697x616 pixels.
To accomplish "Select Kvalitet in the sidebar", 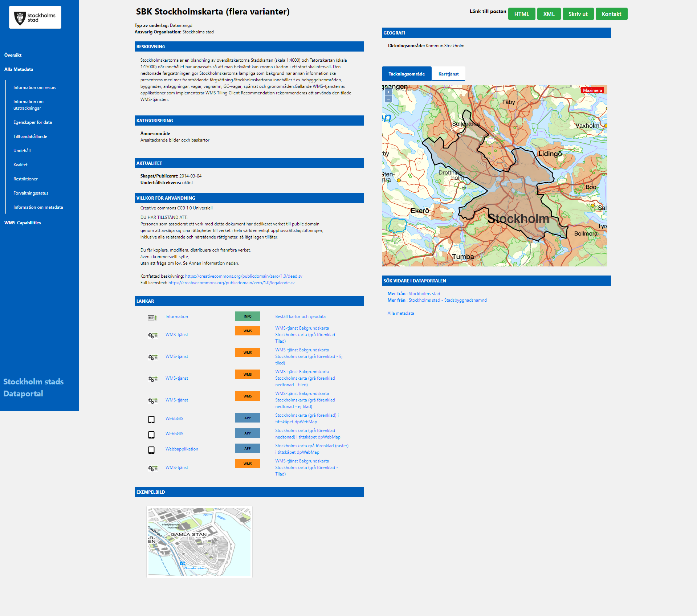I will 21,165.
